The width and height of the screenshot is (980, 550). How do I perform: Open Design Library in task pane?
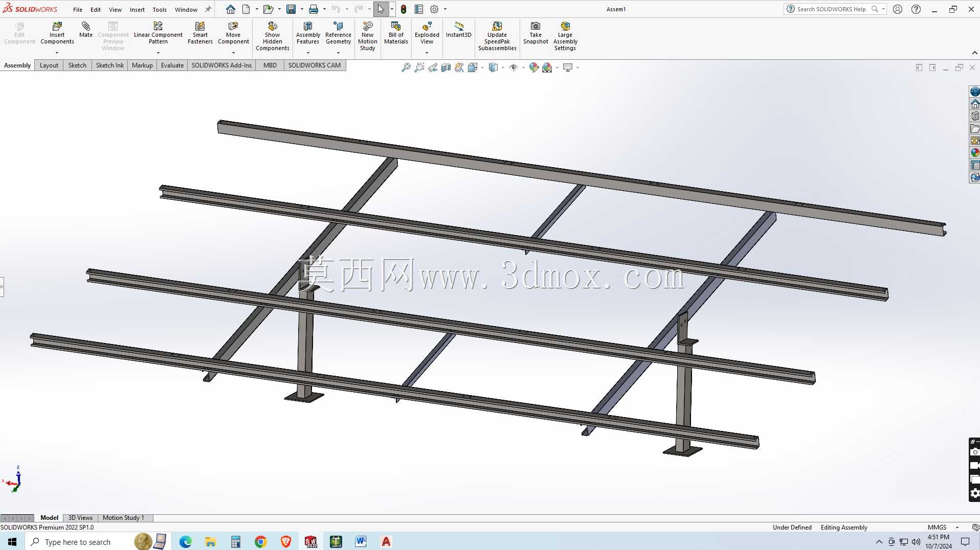[x=975, y=116]
